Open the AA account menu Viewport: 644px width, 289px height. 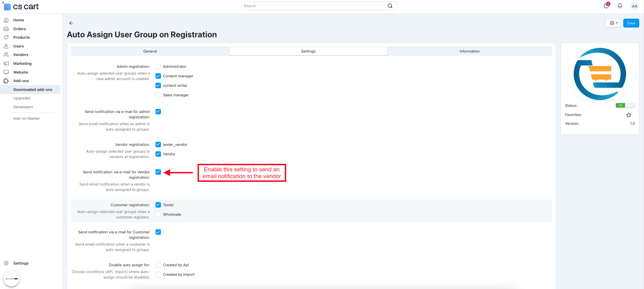[634, 6]
